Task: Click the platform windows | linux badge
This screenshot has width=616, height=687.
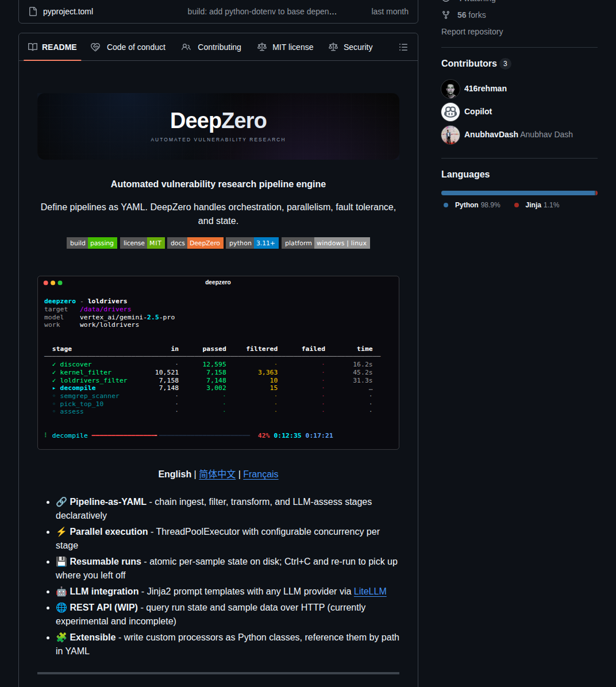Action: 326,243
